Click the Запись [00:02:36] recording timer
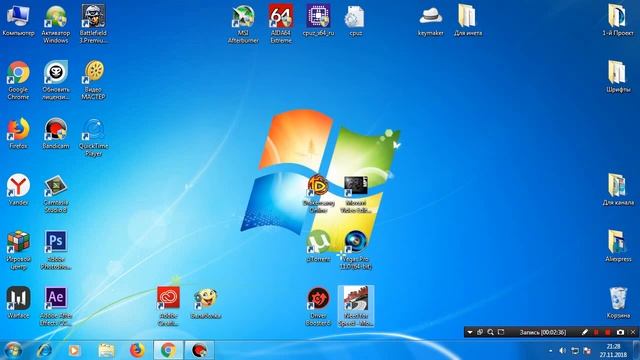 click(x=543, y=332)
